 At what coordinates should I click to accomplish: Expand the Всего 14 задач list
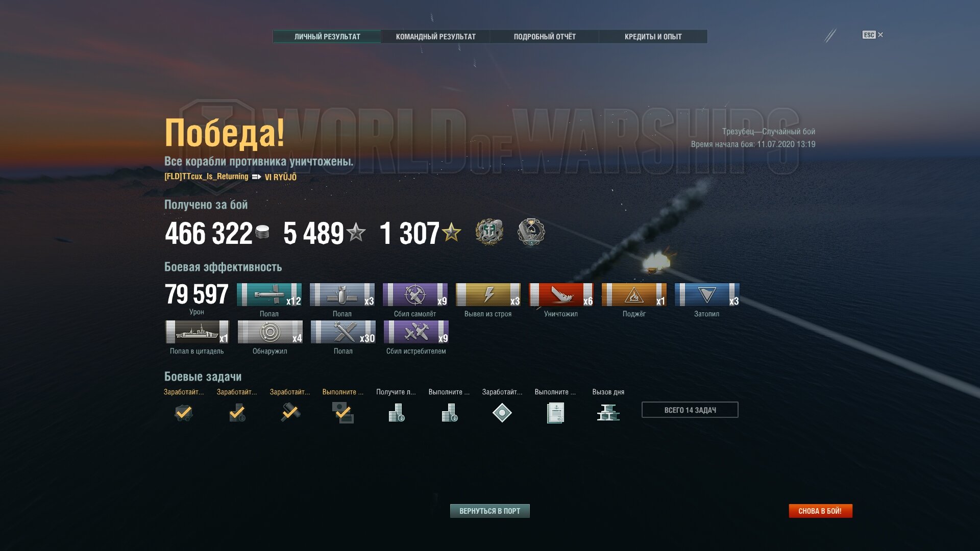click(x=690, y=410)
